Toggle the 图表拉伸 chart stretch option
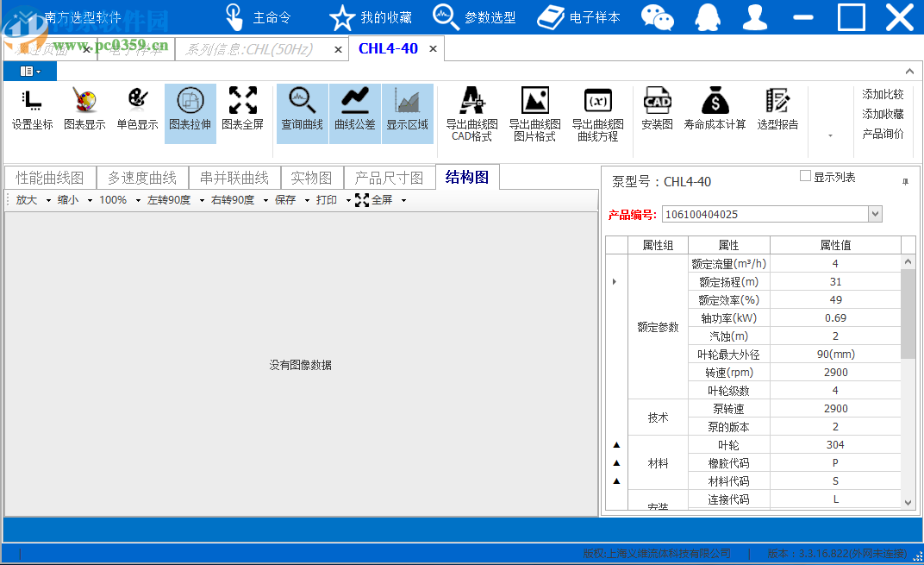The image size is (924, 565). click(190, 112)
